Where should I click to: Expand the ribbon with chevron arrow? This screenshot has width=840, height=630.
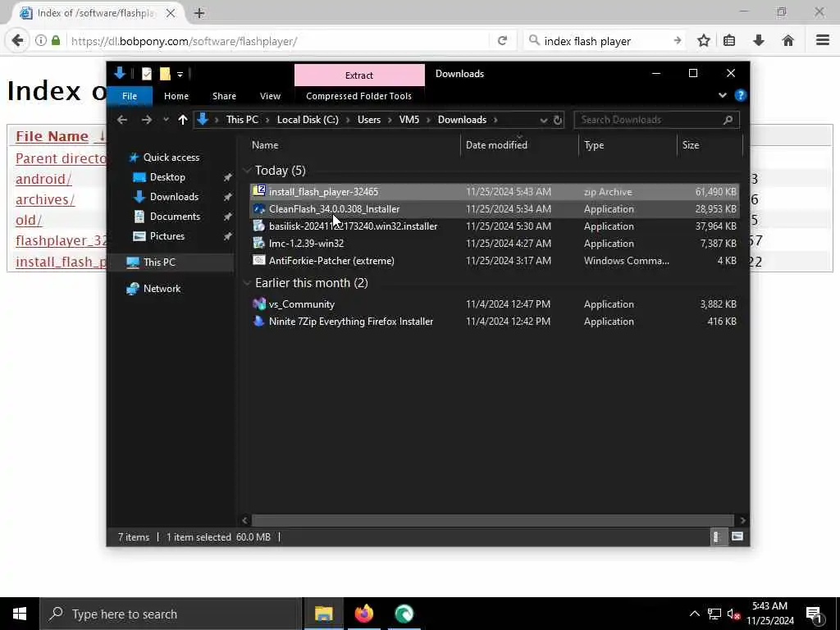click(722, 95)
